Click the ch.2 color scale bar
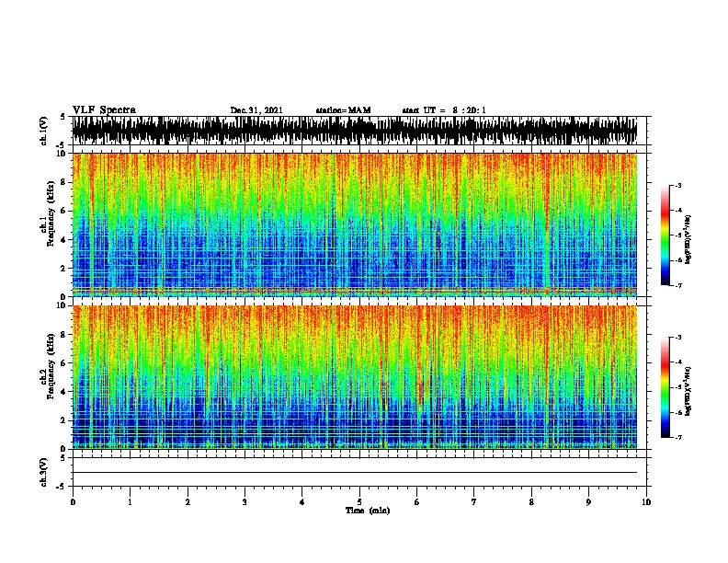 665,387
